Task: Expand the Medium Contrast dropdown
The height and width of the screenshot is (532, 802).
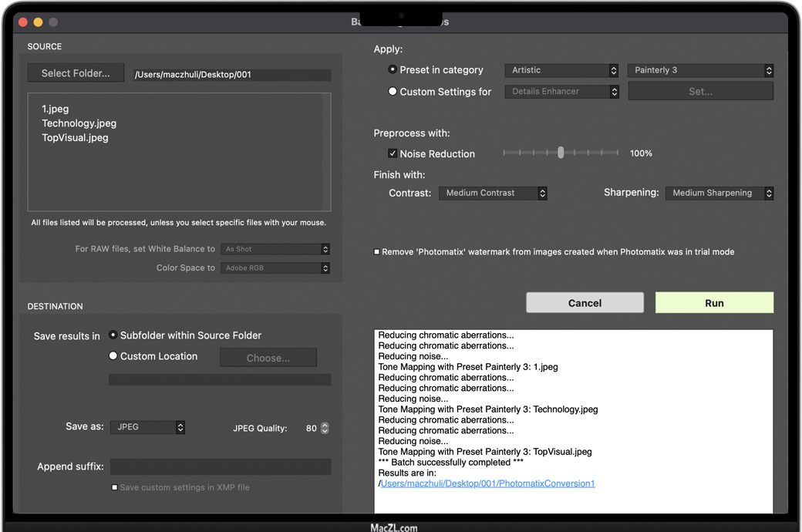Action: (x=493, y=193)
